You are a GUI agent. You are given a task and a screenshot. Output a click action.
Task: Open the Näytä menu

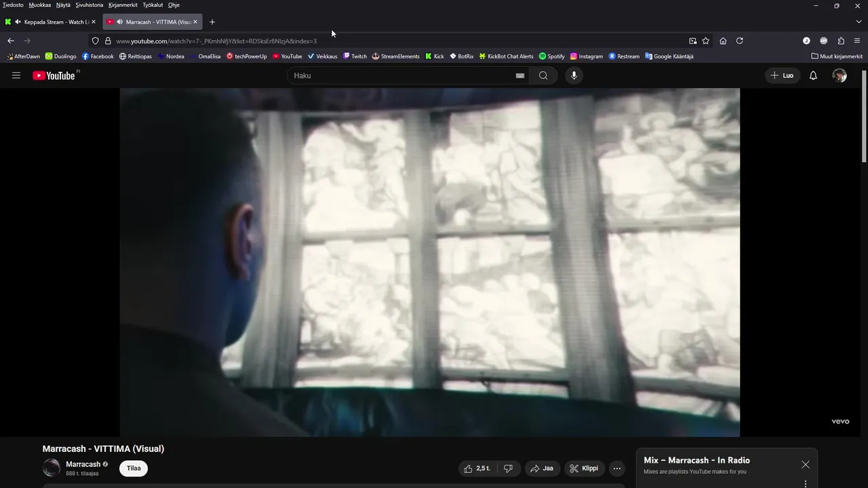63,5
